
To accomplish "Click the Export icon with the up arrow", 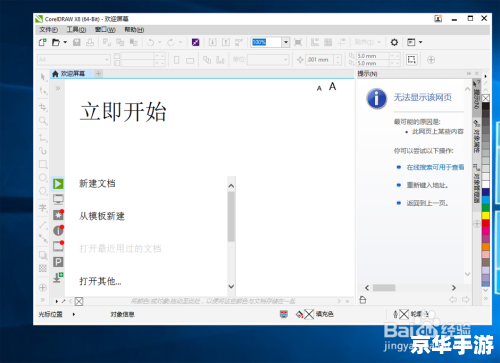I will coord(226,42).
